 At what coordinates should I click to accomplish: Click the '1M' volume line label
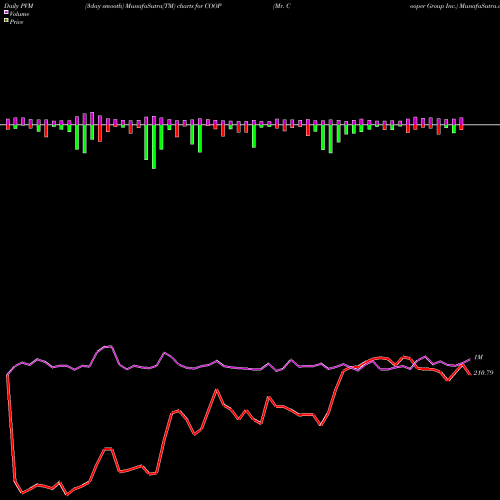(x=478, y=357)
